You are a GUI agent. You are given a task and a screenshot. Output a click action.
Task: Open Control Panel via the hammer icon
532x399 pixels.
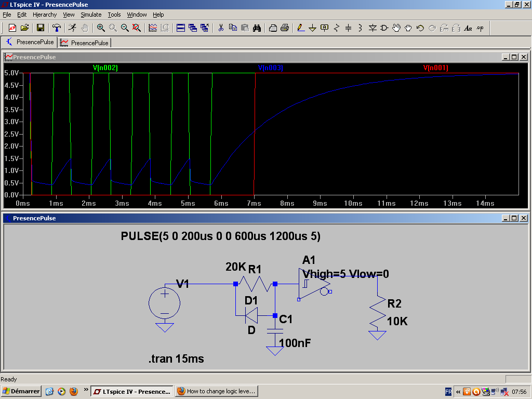click(x=56, y=28)
